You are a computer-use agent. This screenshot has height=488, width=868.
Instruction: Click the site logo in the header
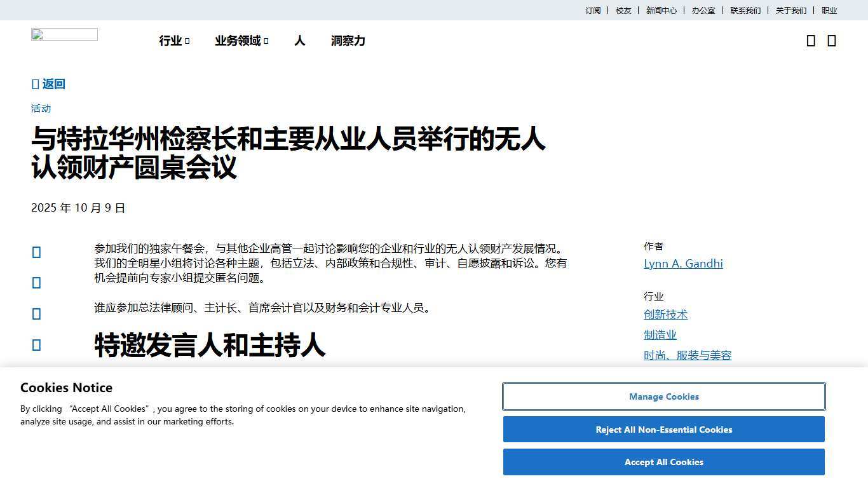click(x=64, y=35)
